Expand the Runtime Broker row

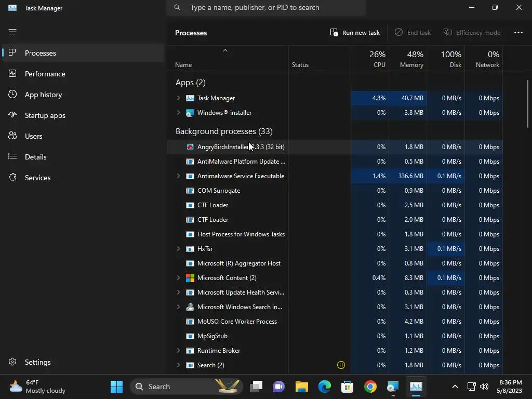point(179,351)
